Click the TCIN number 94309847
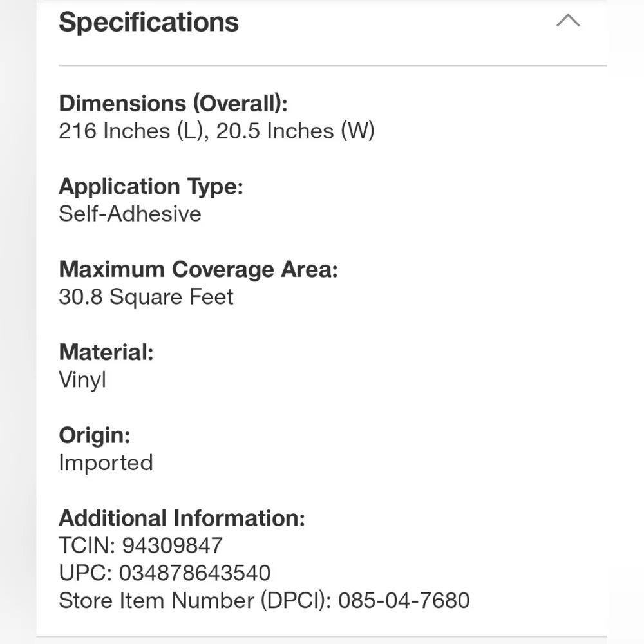This screenshot has width=644, height=644. (x=172, y=545)
